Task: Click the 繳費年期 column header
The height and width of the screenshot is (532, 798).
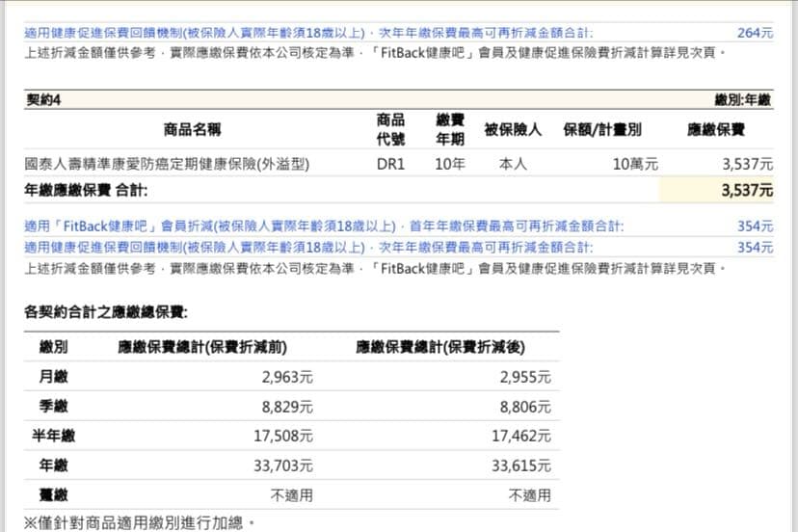Action: coord(450,129)
